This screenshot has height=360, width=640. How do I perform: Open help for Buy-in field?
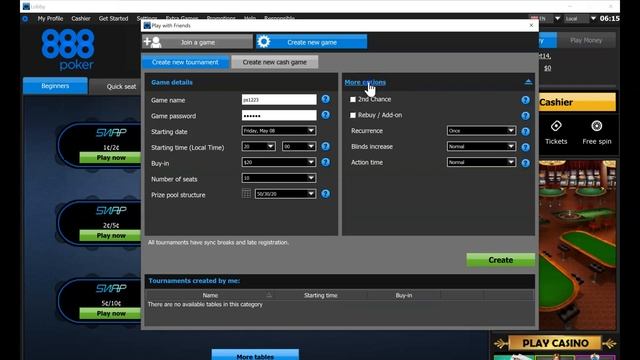click(325, 162)
